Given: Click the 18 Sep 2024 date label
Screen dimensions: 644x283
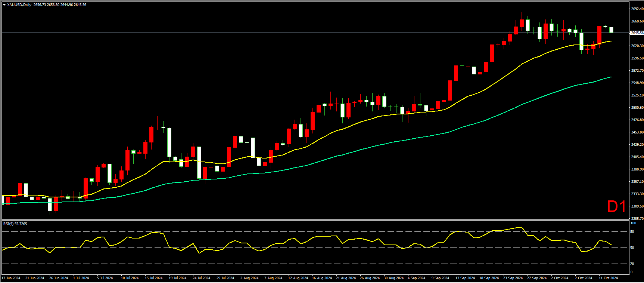Looking at the screenshot, I should pos(489,278).
